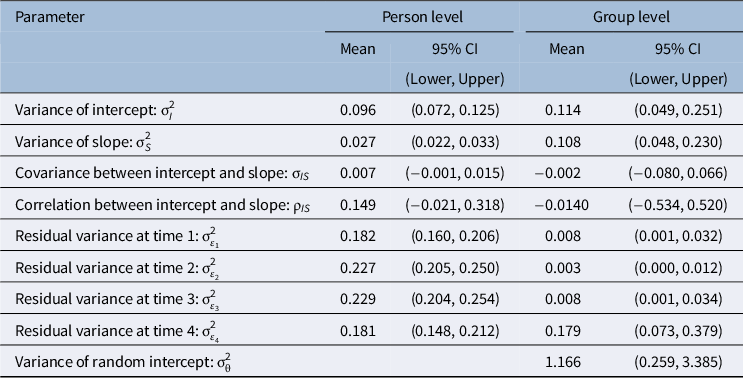Click group-level mean value 0.179
Image resolution: width=743 pixels, height=378 pixels.
pyautogui.click(x=562, y=331)
